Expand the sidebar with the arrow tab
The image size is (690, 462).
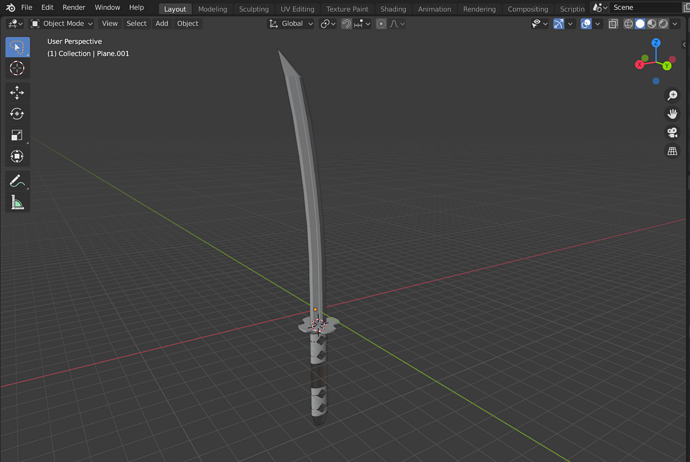pos(684,44)
